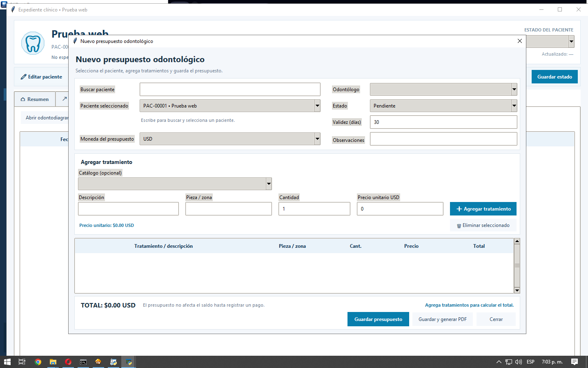This screenshot has width=588, height=368.
Task: Open the notification center icon
Action: (x=575, y=362)
